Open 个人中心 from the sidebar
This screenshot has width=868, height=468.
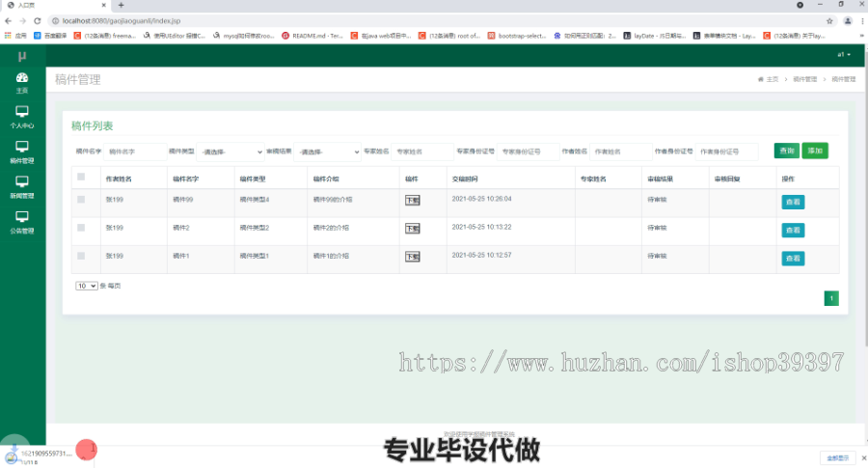tap(21, 118)
